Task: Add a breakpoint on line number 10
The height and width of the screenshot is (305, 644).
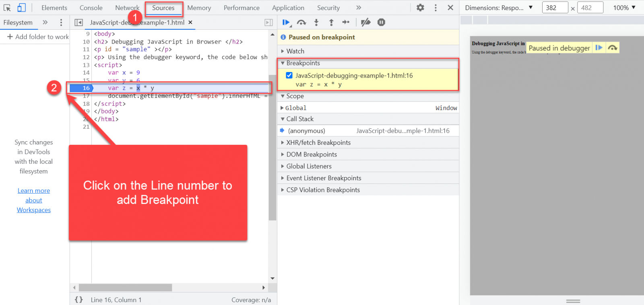Action: tap(86, 42)
